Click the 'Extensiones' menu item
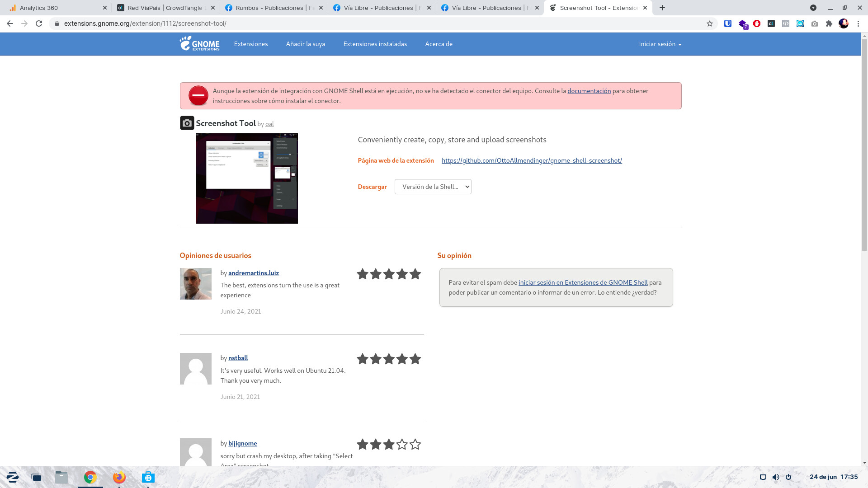The image size is (868, 488). [250, 43]
